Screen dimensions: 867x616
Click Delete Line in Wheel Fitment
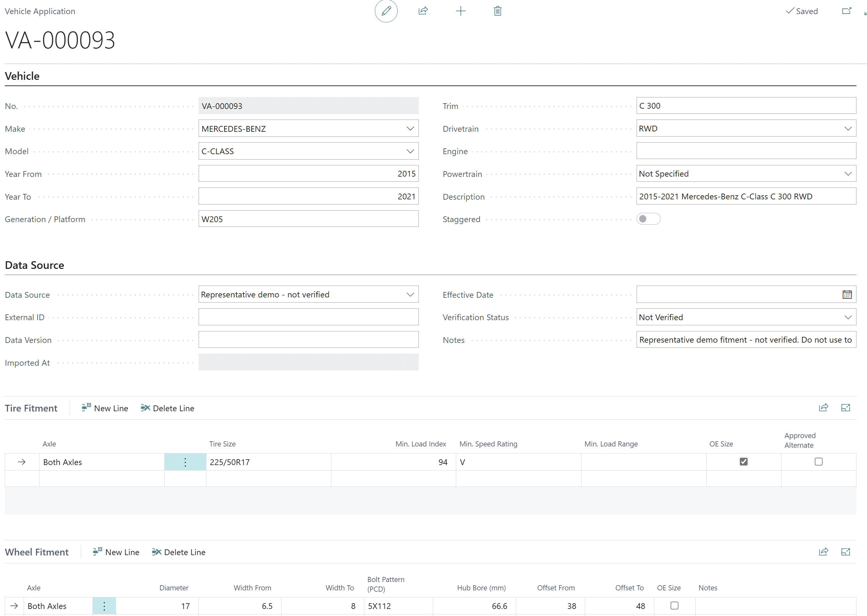178,552
